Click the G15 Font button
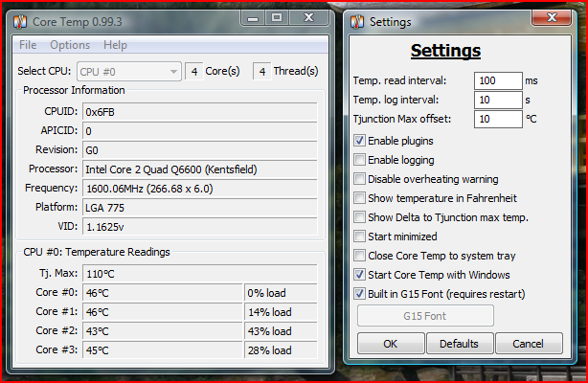The image size is (588, 383). [425, 316]
